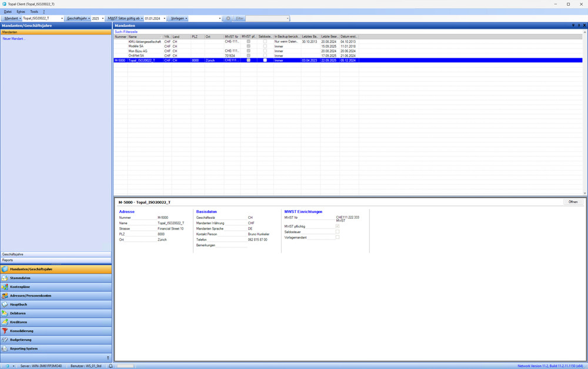Click the notification bell in status bar

(x=111, y=365)
